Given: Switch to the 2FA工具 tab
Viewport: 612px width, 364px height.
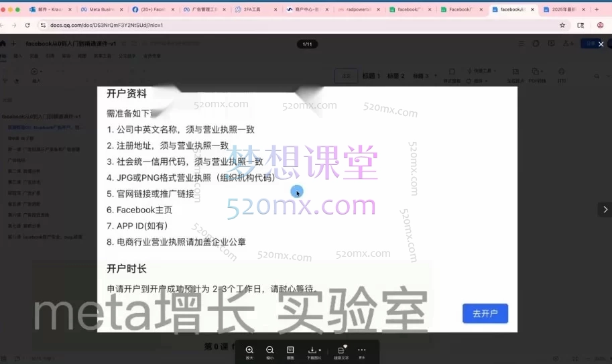Looking at the screenshot, I should (255, 9).
